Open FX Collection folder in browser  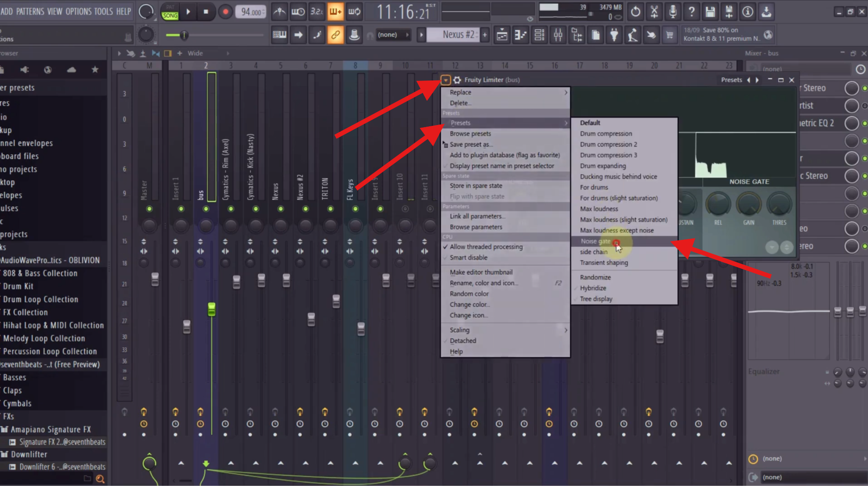25,312
